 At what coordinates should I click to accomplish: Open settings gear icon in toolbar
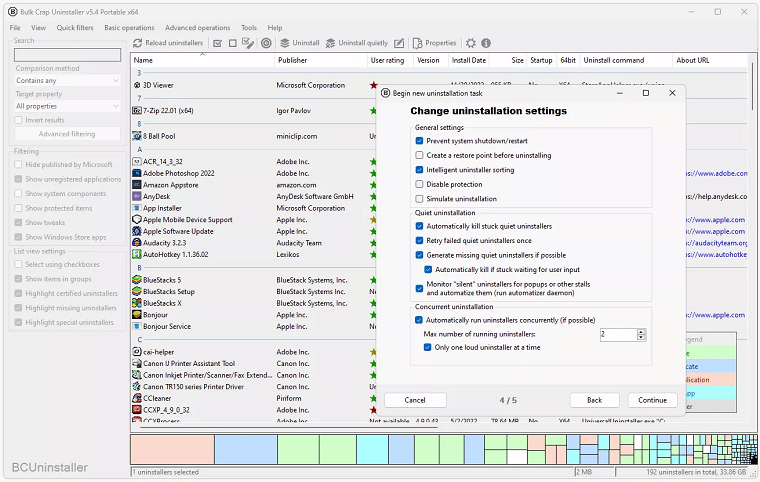click(471, 43)
